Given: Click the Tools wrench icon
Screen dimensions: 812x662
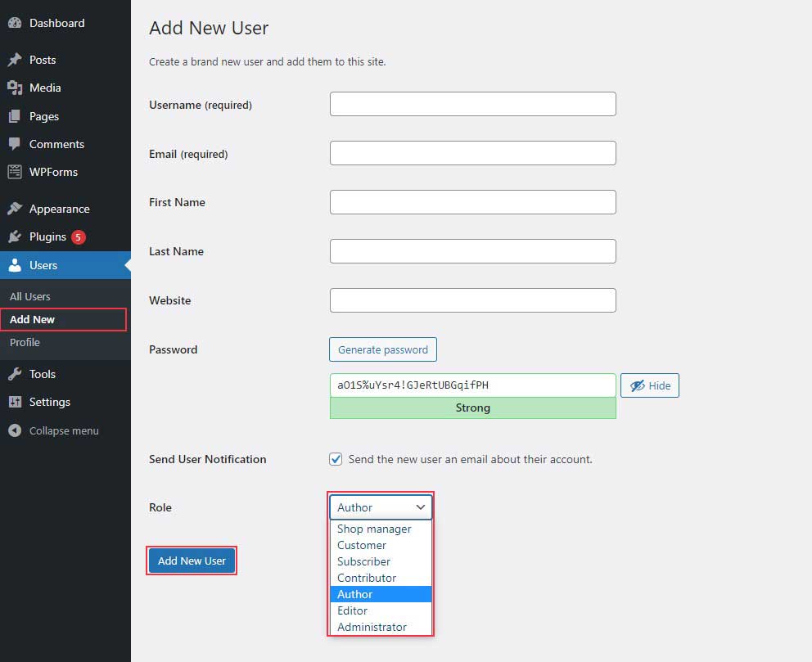Looking at the screenshot, I should pyautogui.click(x=15, y=374).
